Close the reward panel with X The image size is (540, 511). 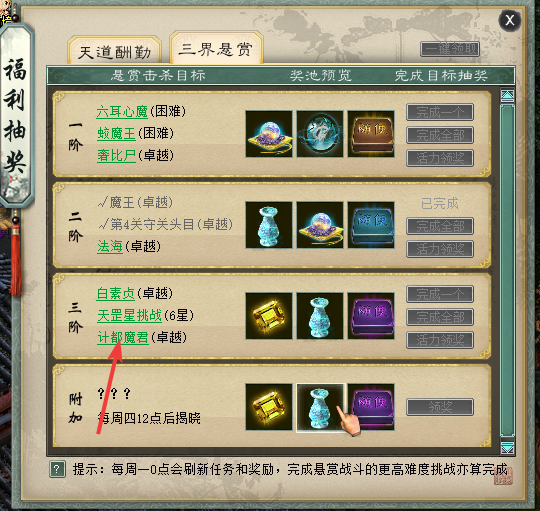pyautogui.click(x=510, y=20)
